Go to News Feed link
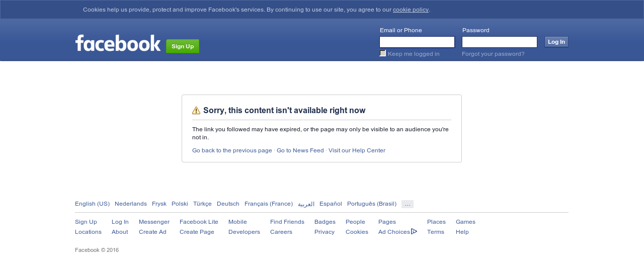644x264 pixels. coord(300,150)
